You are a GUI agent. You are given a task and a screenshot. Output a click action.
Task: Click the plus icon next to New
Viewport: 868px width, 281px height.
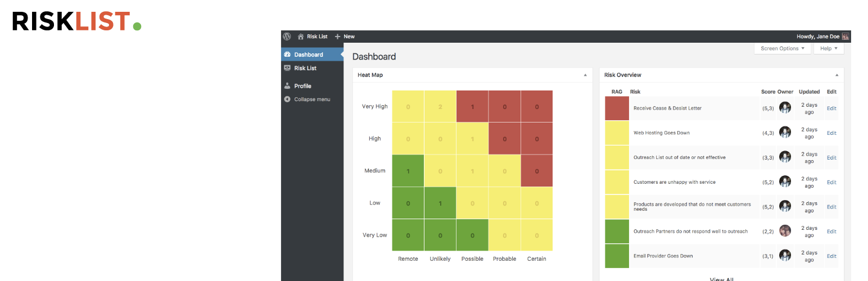click(338, 37)
